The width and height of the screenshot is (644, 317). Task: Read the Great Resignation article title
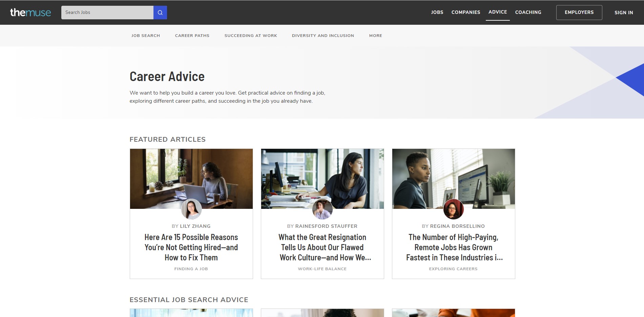click(x=322, y=247)
